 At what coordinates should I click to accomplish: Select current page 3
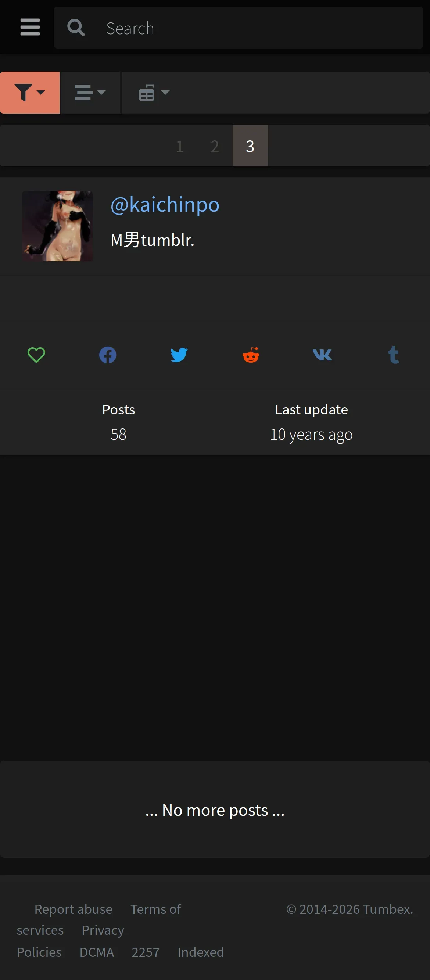click(250, 146)
